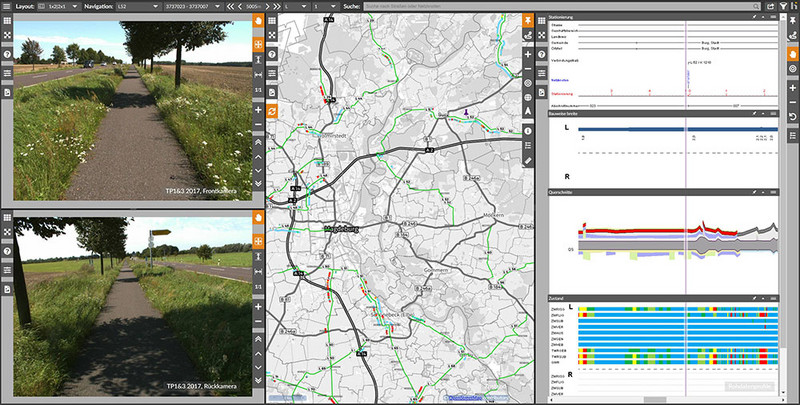Viewport: 800px width, 405px height.
Task: Open the section dropdown 3737023 - 3737007
Action: point(193,7)
